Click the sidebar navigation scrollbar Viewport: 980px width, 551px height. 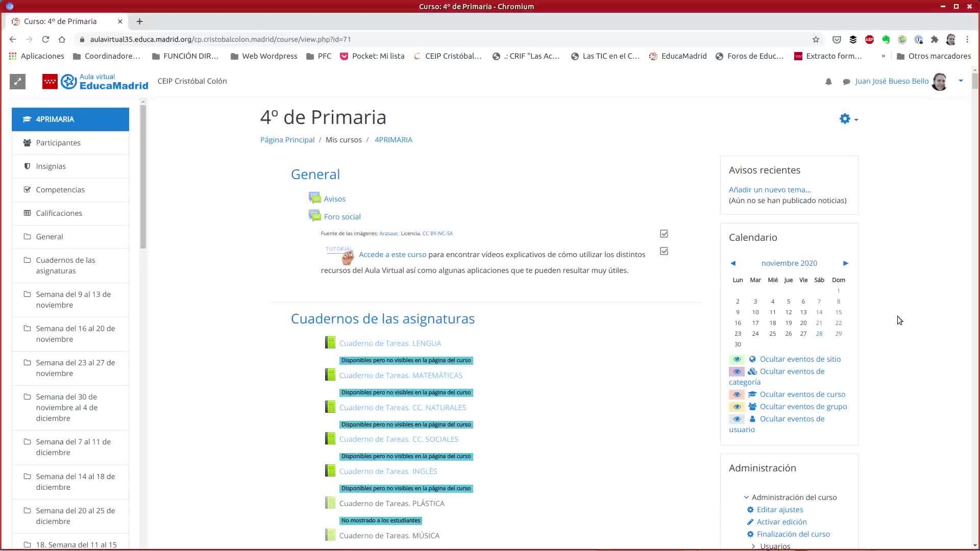pyautogui.click(x=143, y=176)
